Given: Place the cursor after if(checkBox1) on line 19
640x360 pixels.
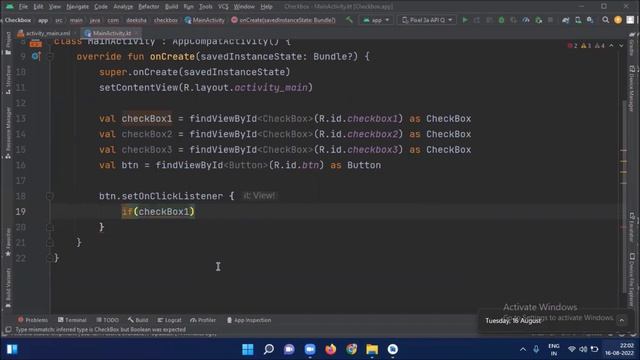Looking at the screenshot, I should [x=196, y=212].
